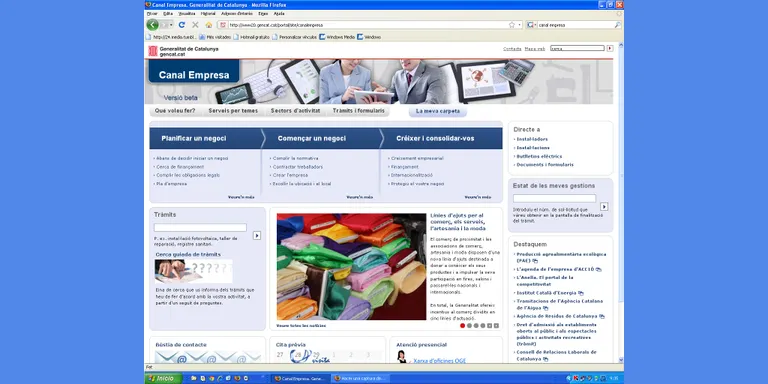Launch Chrome from the quick launch bar
The image size is (768, 384).
[212, 379]
